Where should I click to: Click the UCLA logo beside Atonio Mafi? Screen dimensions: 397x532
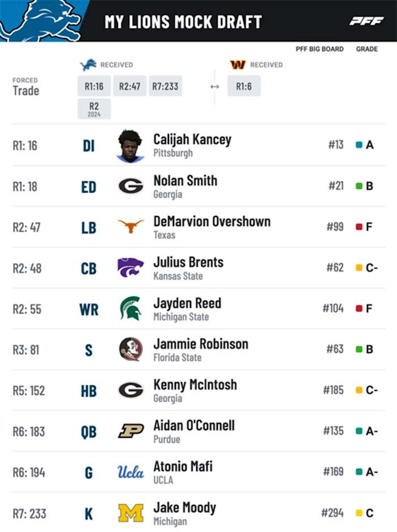[x=131, y=472]
